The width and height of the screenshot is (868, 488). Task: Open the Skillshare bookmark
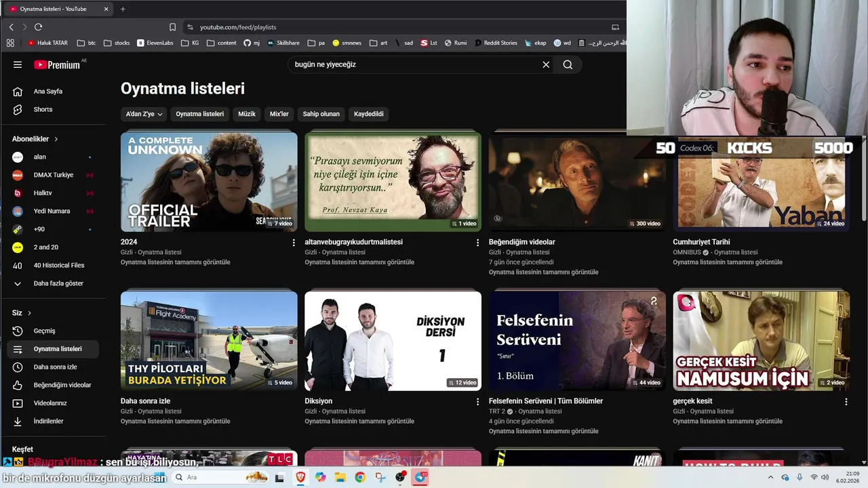coord(283,43)
